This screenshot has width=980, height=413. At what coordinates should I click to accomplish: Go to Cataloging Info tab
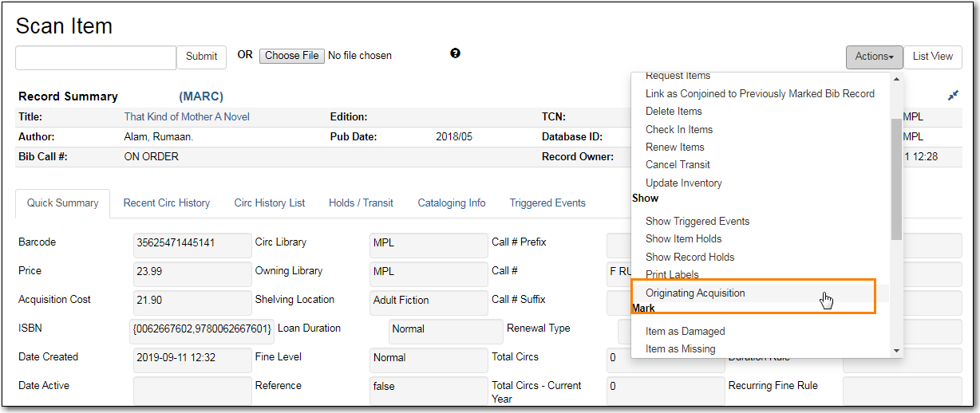click(451, 203)
